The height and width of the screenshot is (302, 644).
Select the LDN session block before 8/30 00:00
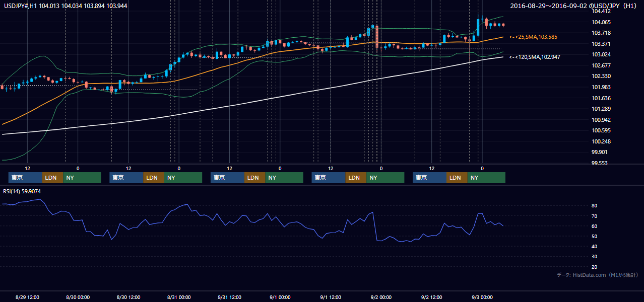(52, 178)
